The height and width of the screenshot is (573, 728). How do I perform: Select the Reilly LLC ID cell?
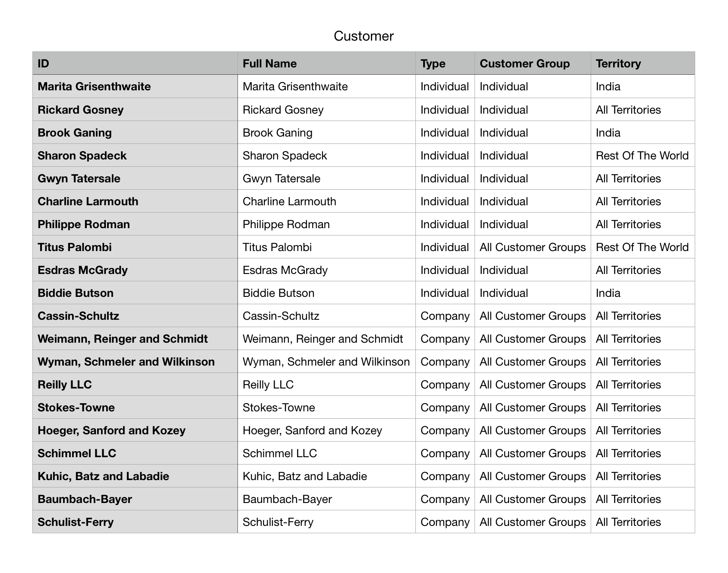click(x=135, y=384)
